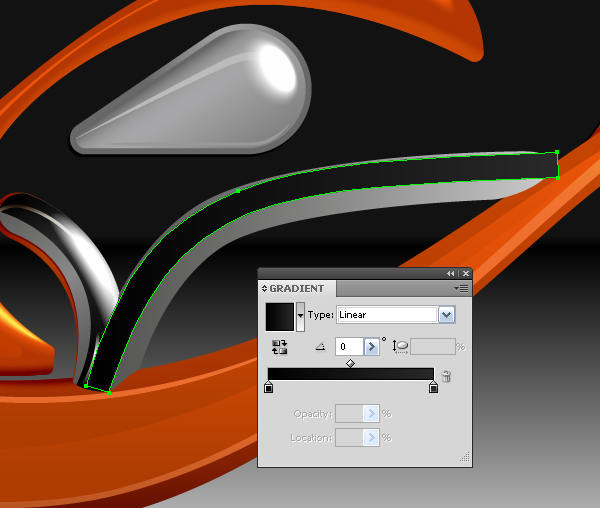Open the gradient Type dropdown arrow
Image resolution: width=600 pixels, height=508 pixels.
[x=446, y=315]
